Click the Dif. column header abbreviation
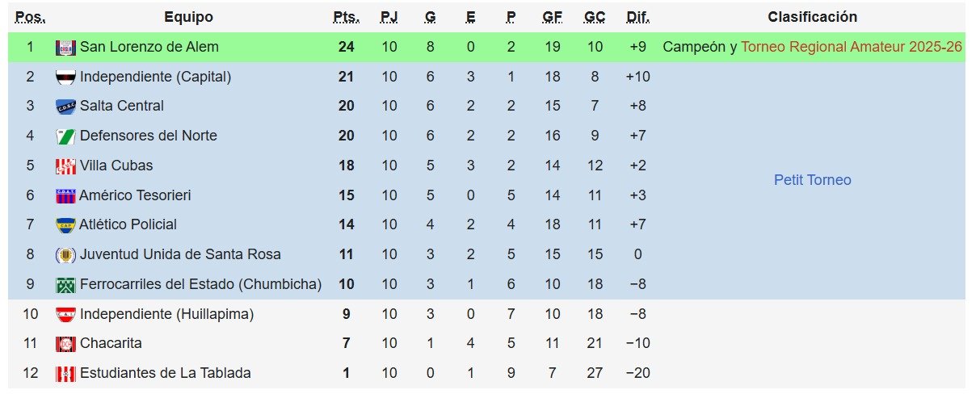Screen dimensions: 980x394 click(x=637, y=17)
